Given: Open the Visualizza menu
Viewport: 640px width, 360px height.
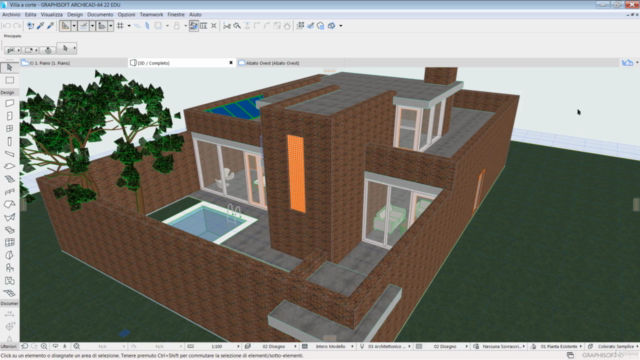Looking at the screenshot, I should pos(51,14).
